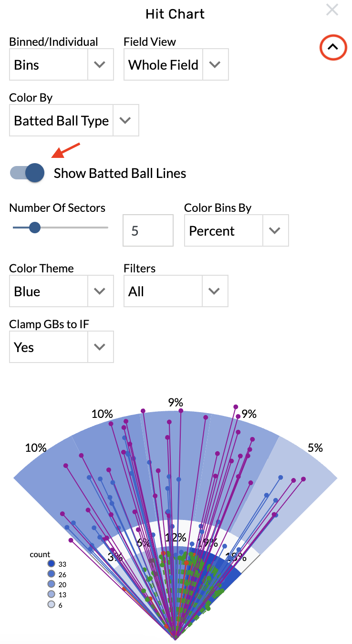352x644 pixels.
Task: Click the count 13 legend swatch
Action: (51, 594)
